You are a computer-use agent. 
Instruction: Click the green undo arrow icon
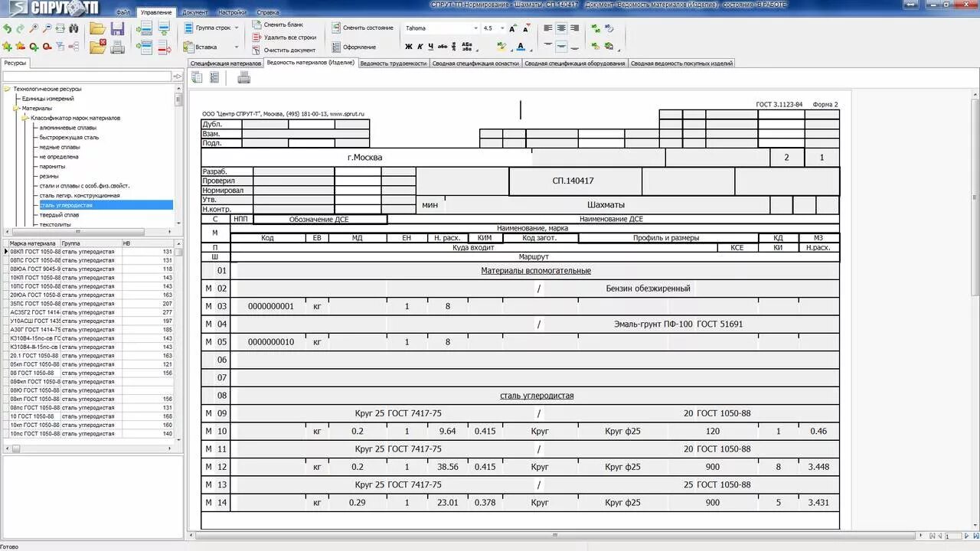[x=7, y=28]
